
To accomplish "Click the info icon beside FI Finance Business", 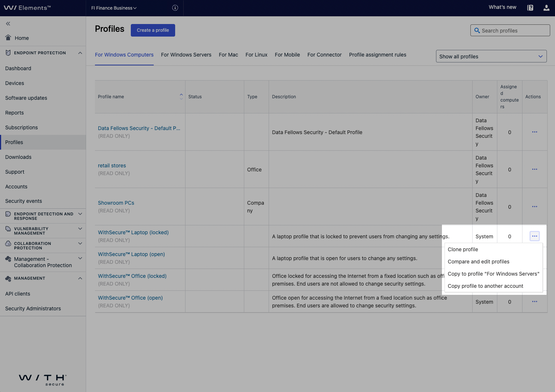I will 175,7.
